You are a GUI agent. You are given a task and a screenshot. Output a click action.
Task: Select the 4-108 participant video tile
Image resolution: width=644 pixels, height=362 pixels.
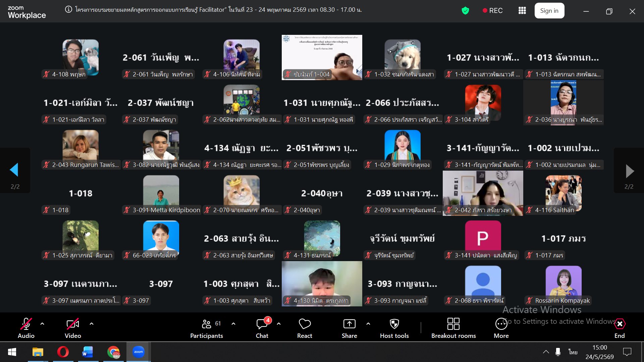80,58
